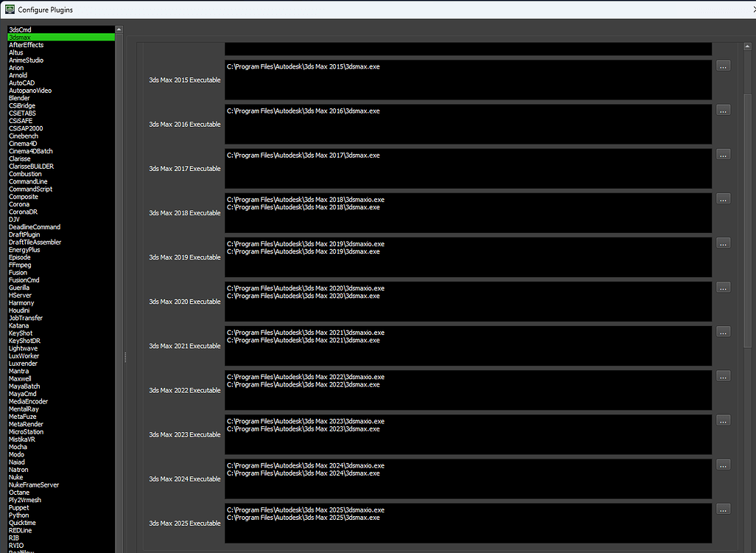Focus the 3ds Max 2024 Executable path field

(x=468, y=479)
